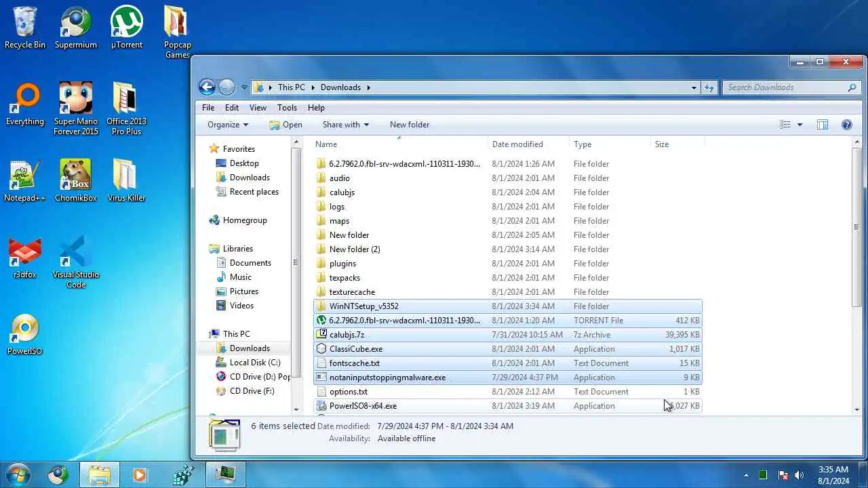This screenshot has height=488, width=868.
Task: Open the address bar history dropdown
Action: tap(694, 87)
